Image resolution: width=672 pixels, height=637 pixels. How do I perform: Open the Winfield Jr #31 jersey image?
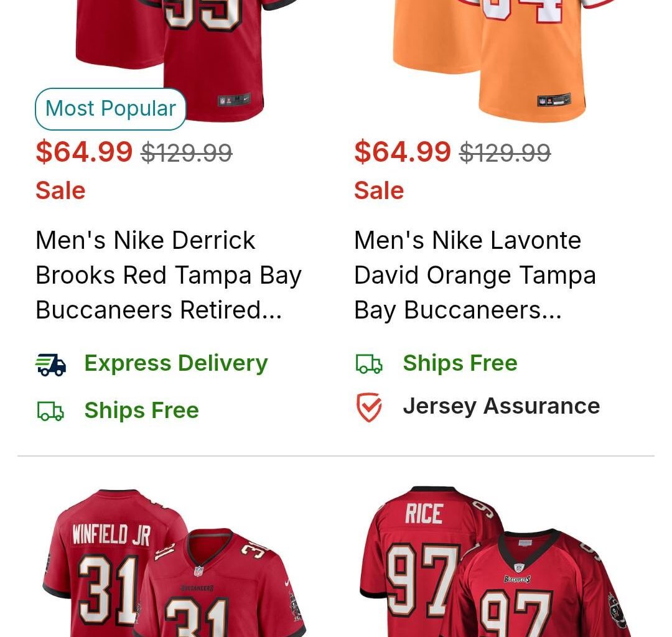tap(168, 560)
